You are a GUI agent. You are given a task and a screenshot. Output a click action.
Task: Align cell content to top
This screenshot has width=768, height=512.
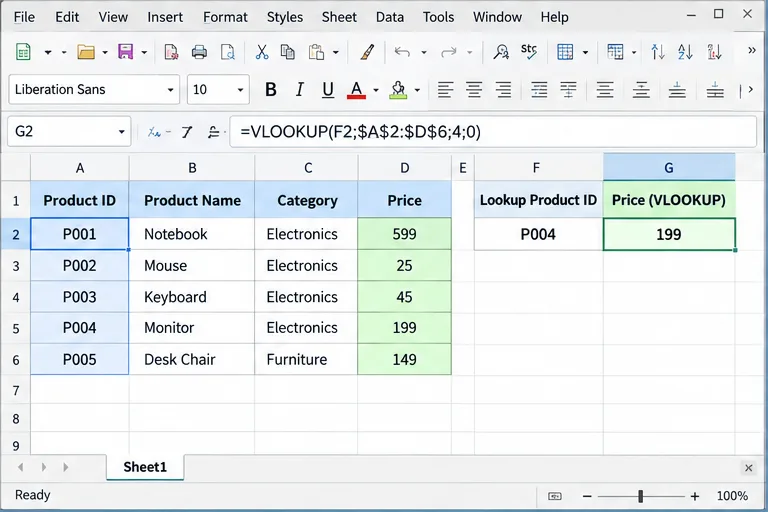pyautogui.click(x=641, y=90)
